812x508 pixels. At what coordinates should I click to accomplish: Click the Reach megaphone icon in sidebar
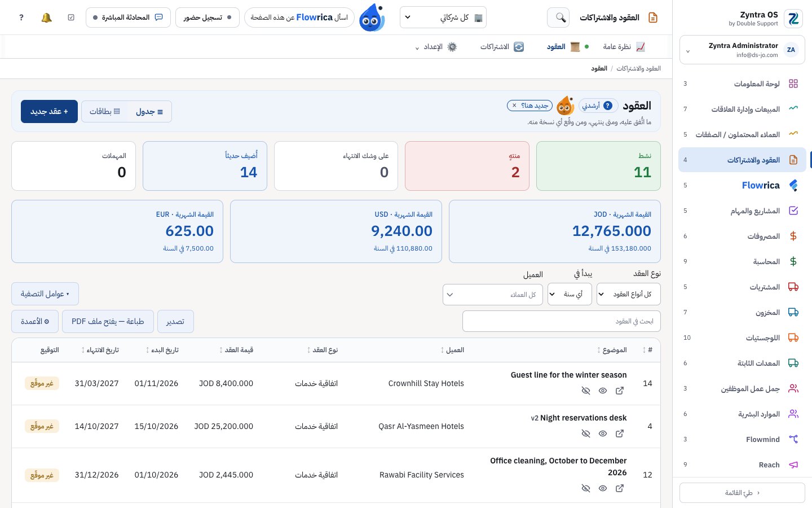click(793, 465)
